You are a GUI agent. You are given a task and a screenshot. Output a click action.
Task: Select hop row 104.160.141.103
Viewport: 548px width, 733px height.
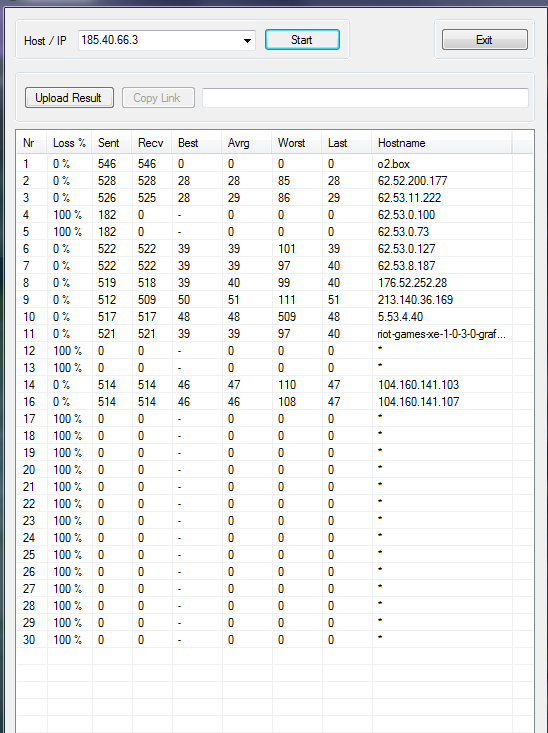(275, 385)
